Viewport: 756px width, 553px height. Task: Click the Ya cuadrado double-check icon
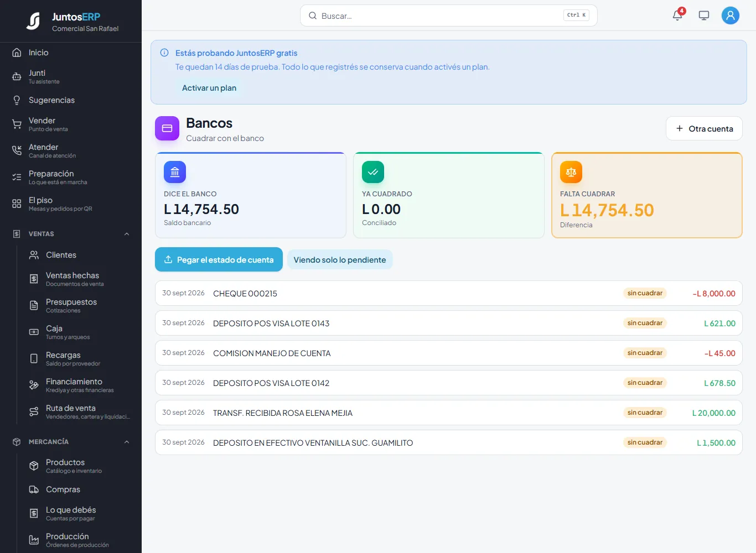click(x=373, y=172)
